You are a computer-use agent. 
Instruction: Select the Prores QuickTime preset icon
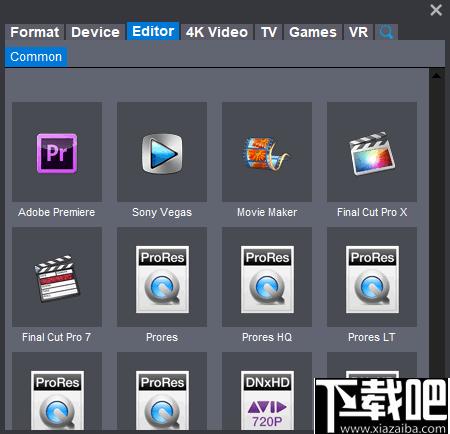162,279
